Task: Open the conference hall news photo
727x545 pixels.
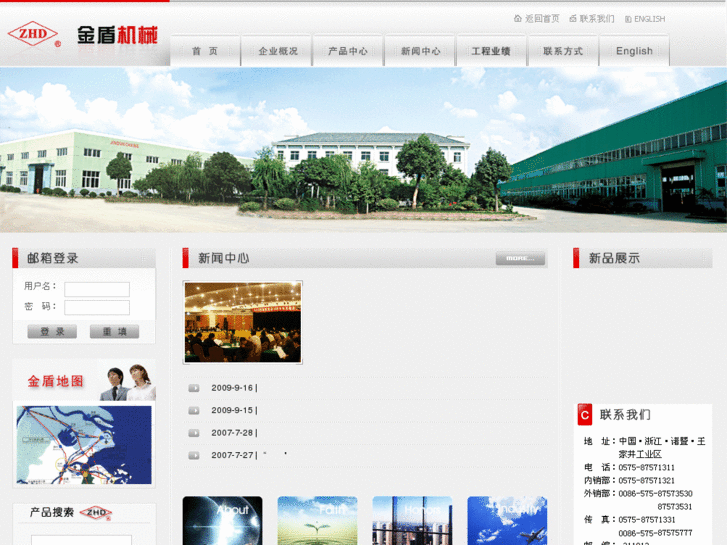Action: (243, 322)
